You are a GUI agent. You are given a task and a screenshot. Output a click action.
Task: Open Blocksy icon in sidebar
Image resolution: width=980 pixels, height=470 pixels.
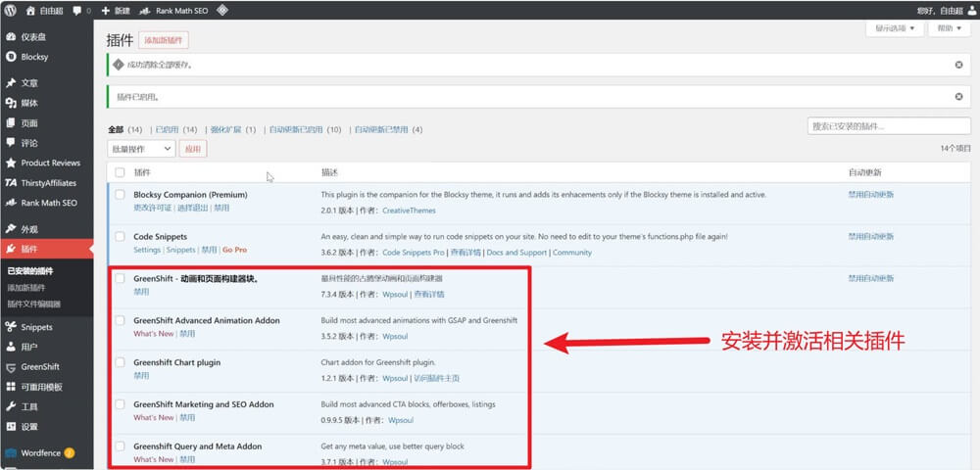click(11, 57)
